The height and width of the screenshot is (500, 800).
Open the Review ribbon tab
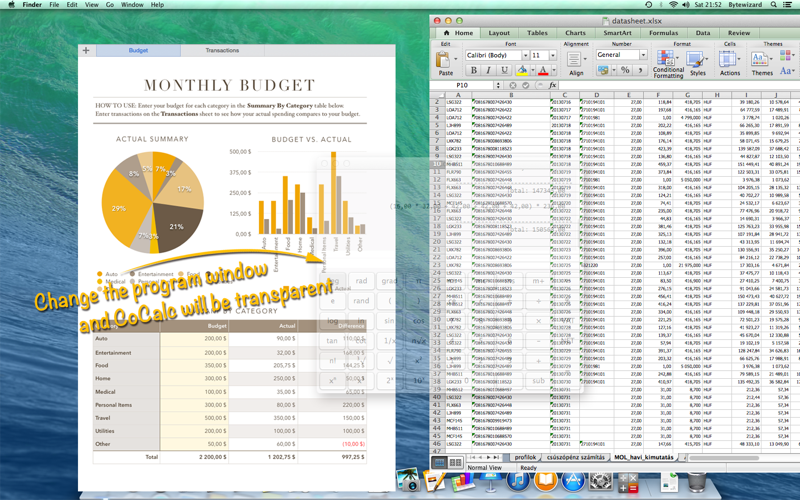coord(739,33)
